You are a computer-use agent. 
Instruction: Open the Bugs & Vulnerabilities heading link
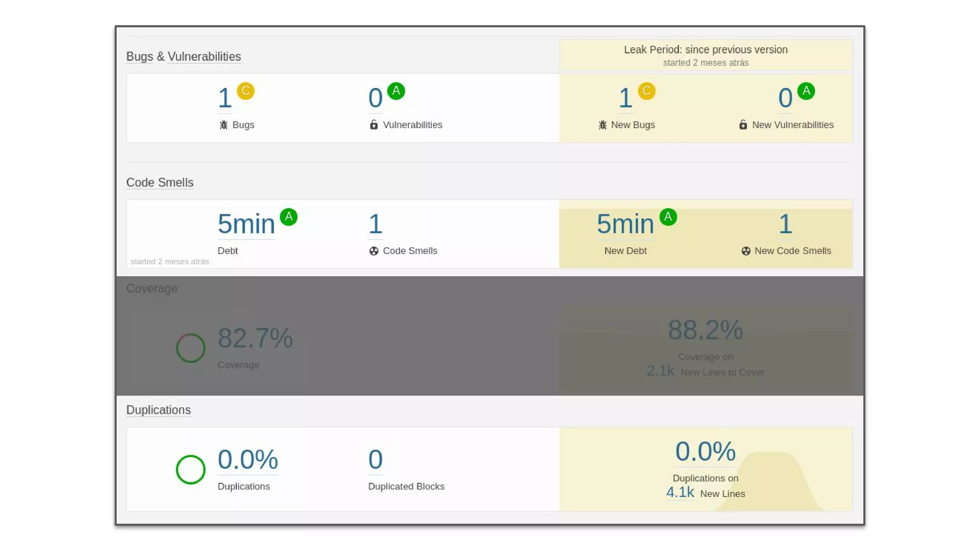point(183,56)
